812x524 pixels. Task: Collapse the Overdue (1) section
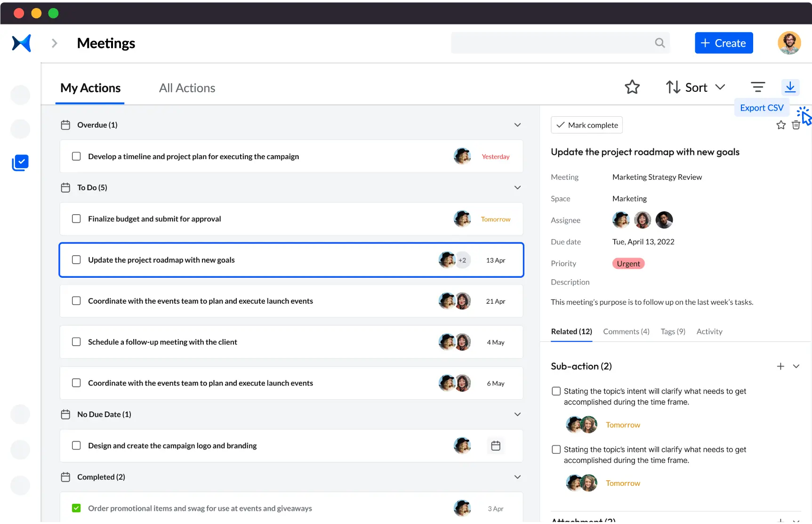pyautogui.click(x=517, y=125)
